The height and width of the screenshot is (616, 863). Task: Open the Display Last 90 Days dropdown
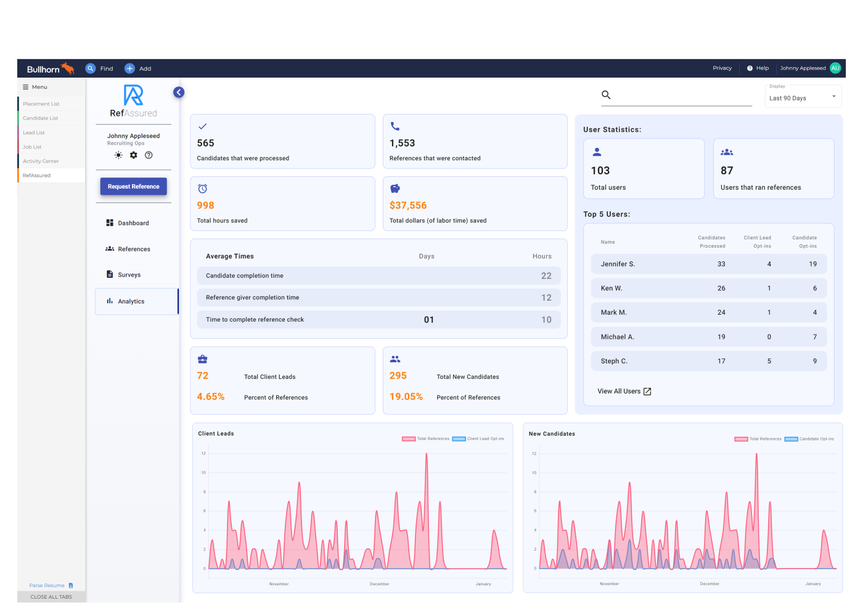pyautogui.click(x=803, y=97)
